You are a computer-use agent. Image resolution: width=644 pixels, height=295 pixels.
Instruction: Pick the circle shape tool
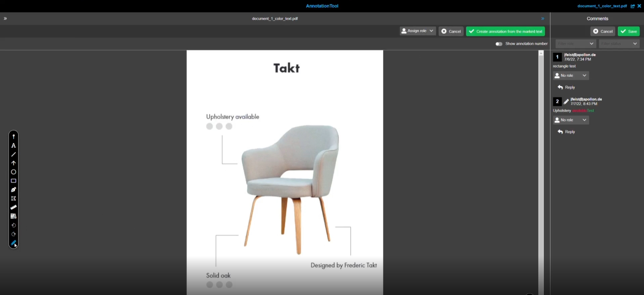coord(13,172)
